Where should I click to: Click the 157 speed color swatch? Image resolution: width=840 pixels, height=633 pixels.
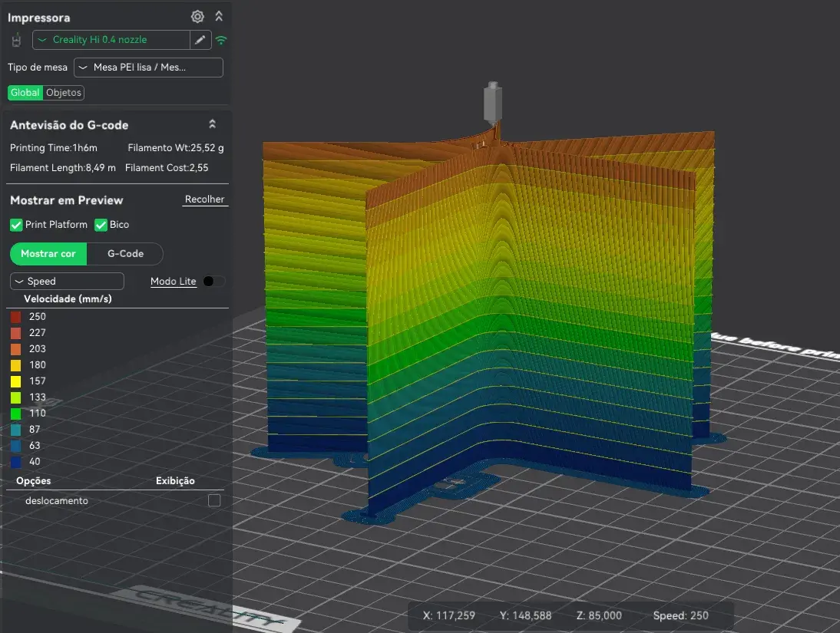click(x=15, y=381)
